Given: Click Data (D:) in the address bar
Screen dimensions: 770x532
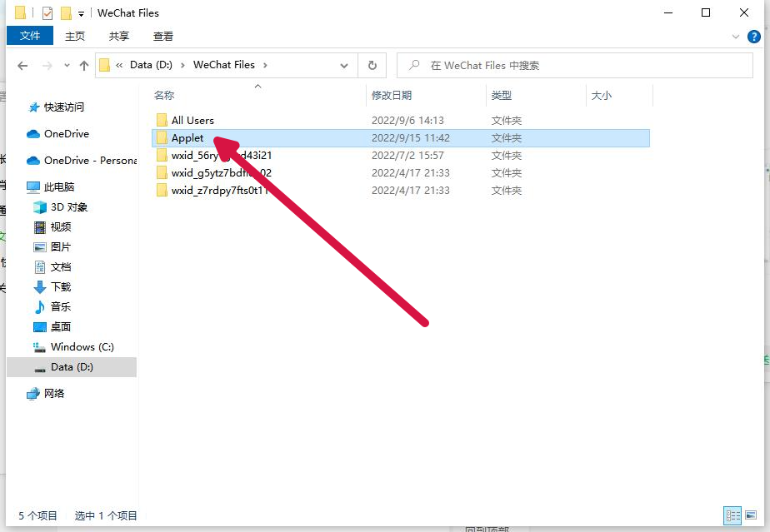Looking at the screenshot, I should pos(152,65).
